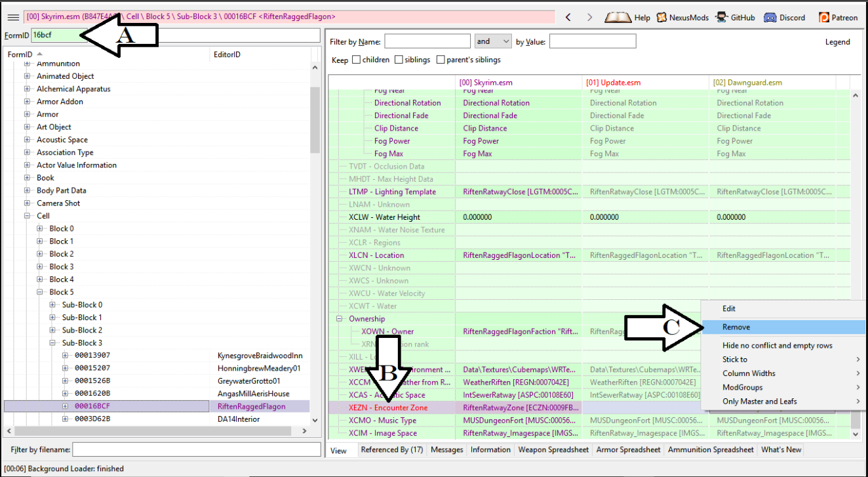Switch to the Messages tab
The height and width of the screenshot is (477, 868).
tap(447, 449)
